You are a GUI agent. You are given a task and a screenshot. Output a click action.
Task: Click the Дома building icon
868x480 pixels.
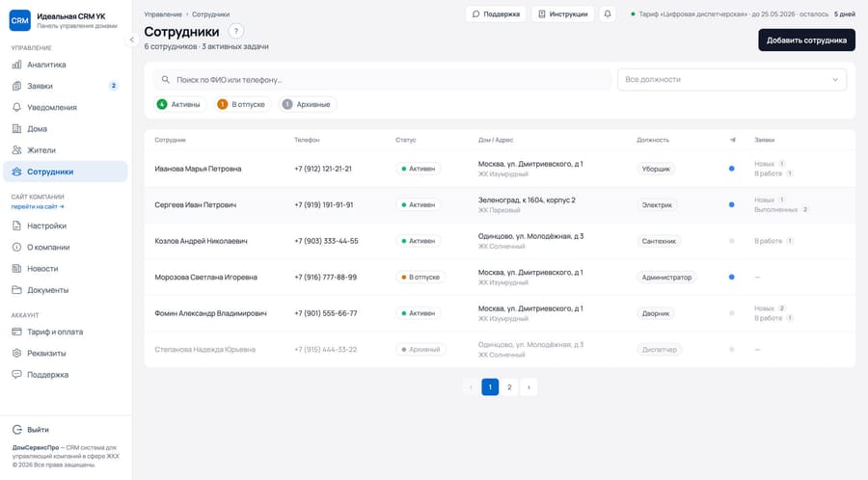(x=16, y=129)
